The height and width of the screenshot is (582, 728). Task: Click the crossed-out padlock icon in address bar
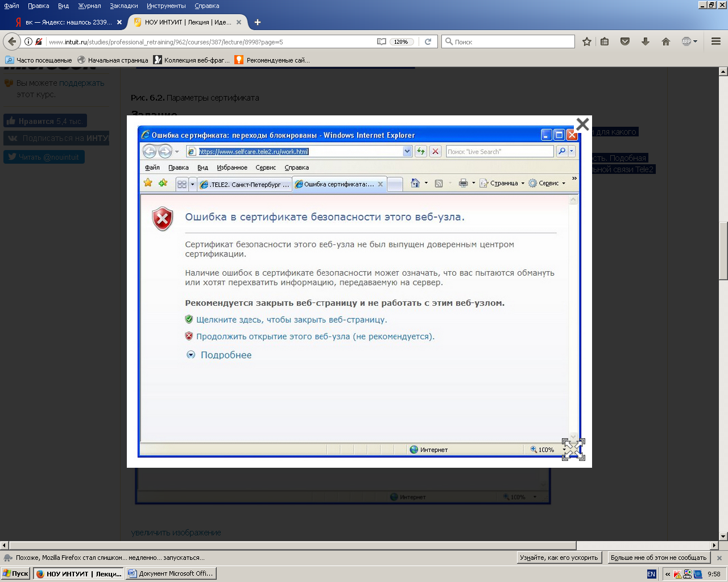[x=39, y=41]
